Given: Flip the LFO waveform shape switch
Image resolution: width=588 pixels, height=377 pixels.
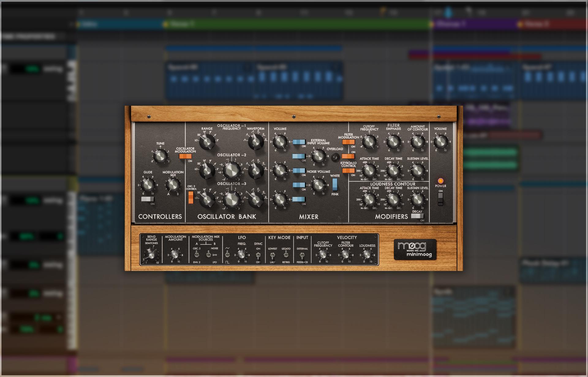Looking at the screenshot, I should click(227, 254).
